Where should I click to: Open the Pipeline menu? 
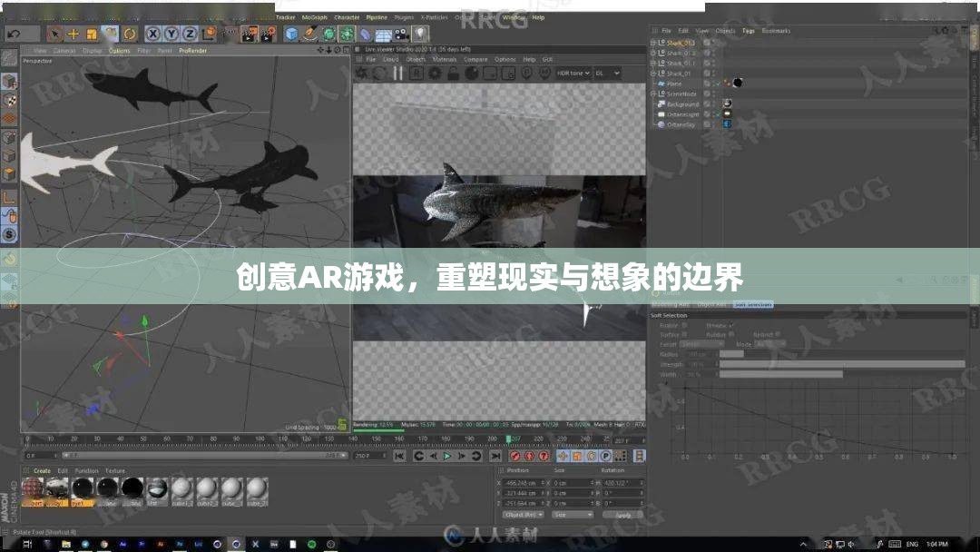point(377,17)
